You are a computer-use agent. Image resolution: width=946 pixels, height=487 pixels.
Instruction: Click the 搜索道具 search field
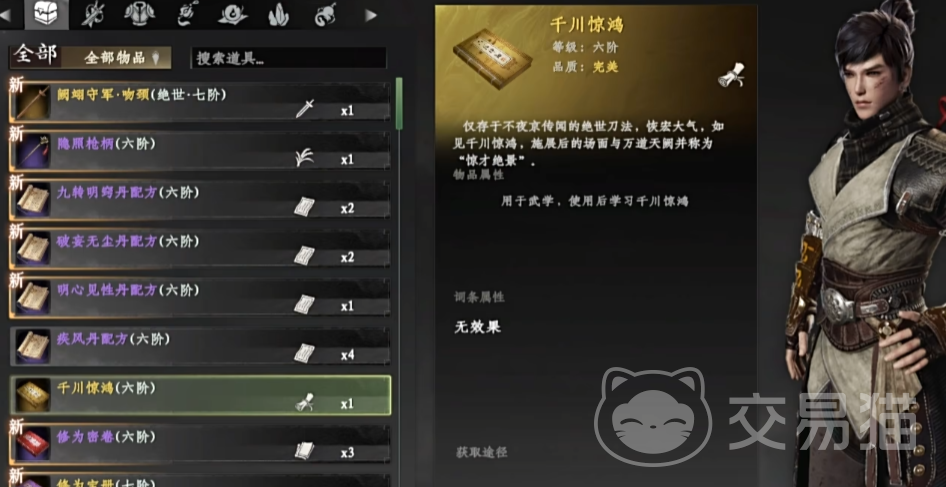289,58
